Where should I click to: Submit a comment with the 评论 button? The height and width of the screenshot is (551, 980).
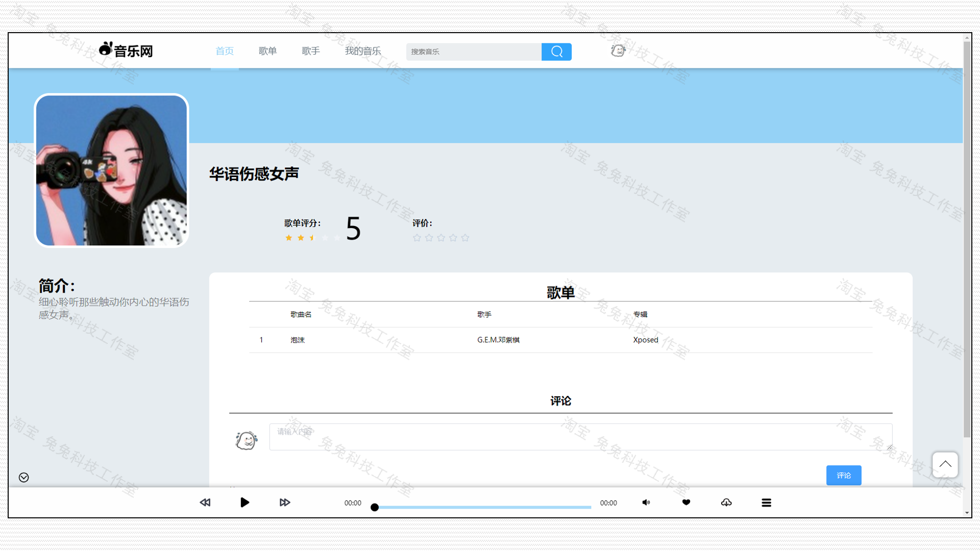[843, 475]
